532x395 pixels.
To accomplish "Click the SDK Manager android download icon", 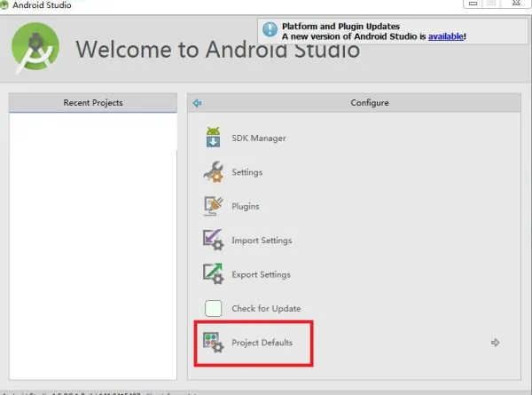I will point(213,138).
